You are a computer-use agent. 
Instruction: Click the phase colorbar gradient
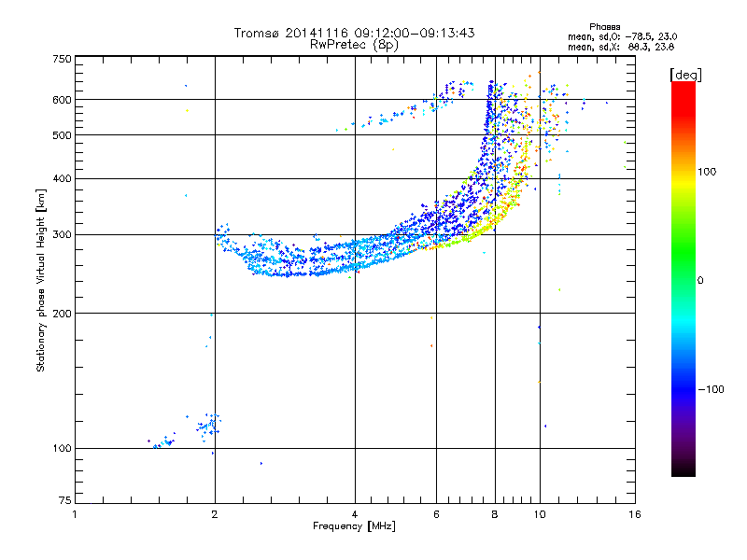(684, 279)
